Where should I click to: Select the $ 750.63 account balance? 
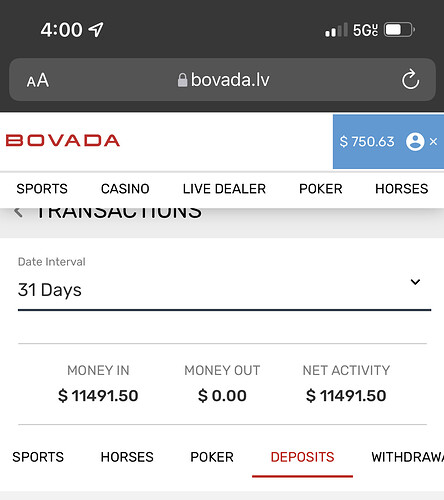367,142
